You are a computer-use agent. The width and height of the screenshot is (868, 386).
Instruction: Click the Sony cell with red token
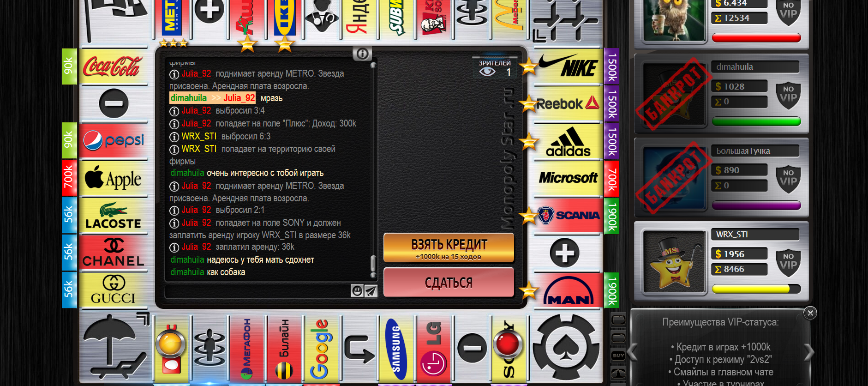click(509, 349)
